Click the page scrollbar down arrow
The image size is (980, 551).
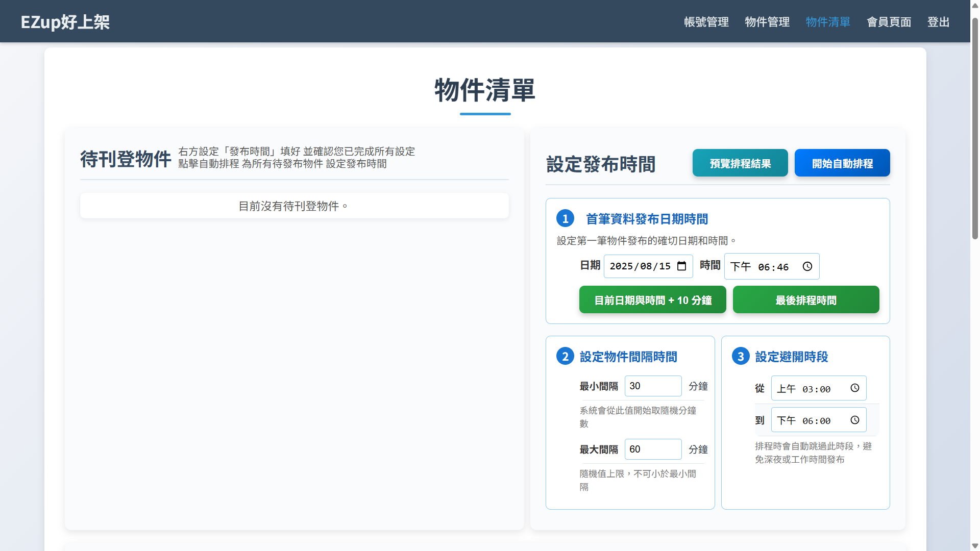(x=975, y=546)
